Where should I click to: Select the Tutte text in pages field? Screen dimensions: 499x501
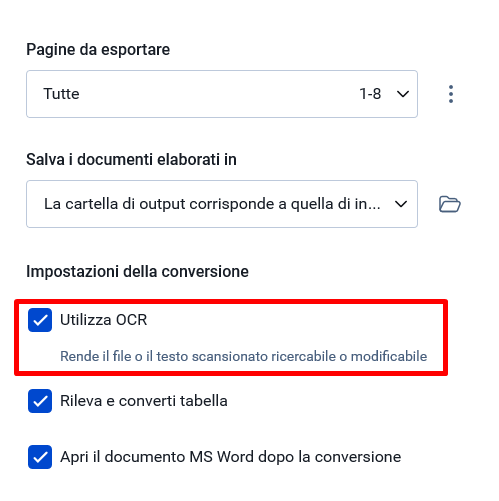(61, 94)
